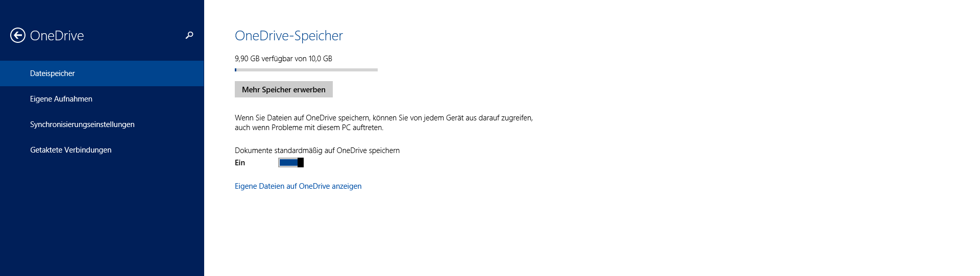This screenshot has height=276, width=980.
Task: Switch to Getaktete Verbindungen
Action: [x=70, y=150]
